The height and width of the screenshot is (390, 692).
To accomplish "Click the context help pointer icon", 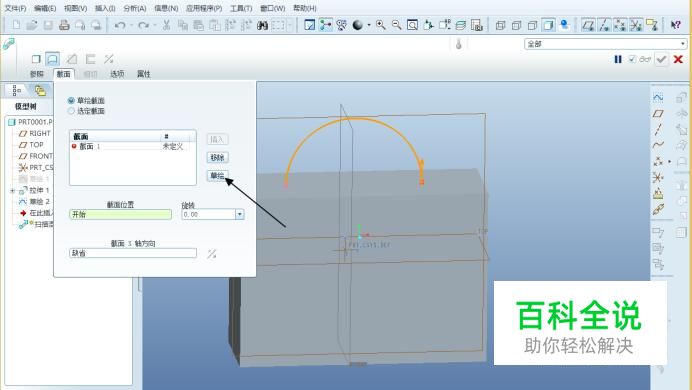I will click(x=675, y=25).
